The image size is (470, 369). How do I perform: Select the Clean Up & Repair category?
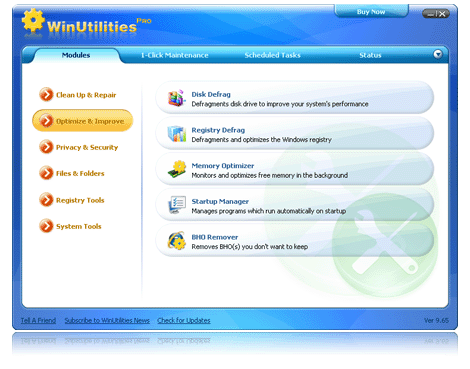point(86,95)
